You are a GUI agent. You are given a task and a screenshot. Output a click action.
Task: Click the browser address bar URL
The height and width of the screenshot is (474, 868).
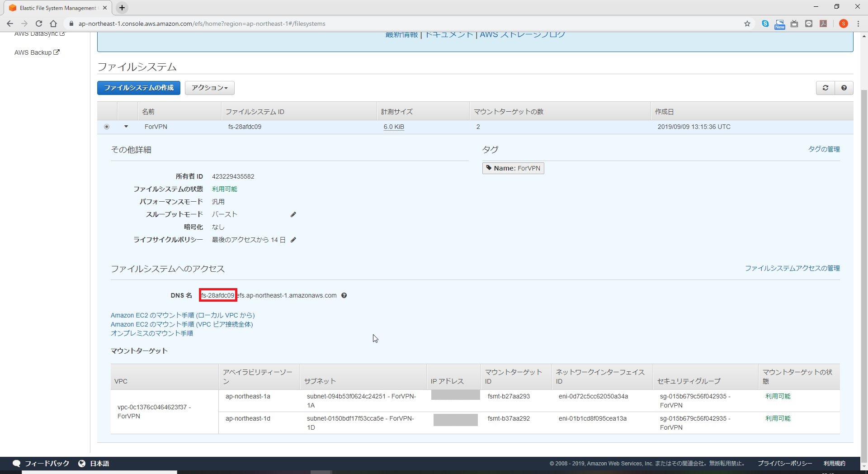point(202,24)
